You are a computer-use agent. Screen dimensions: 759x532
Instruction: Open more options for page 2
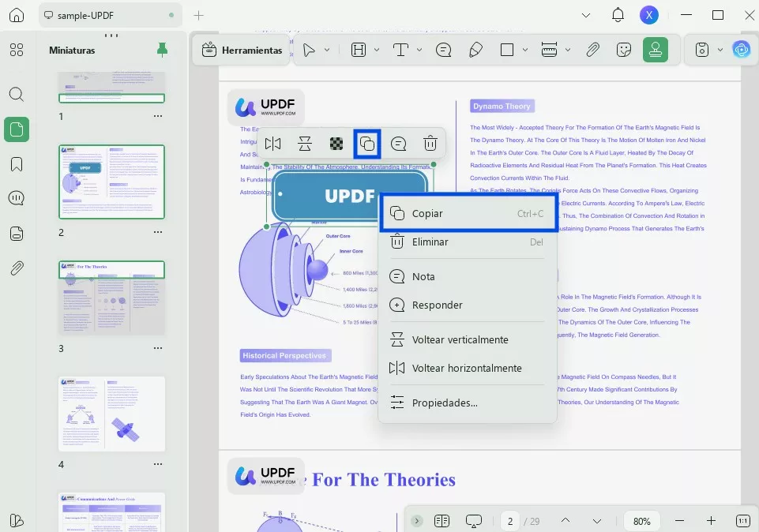(x=158, y=232)
